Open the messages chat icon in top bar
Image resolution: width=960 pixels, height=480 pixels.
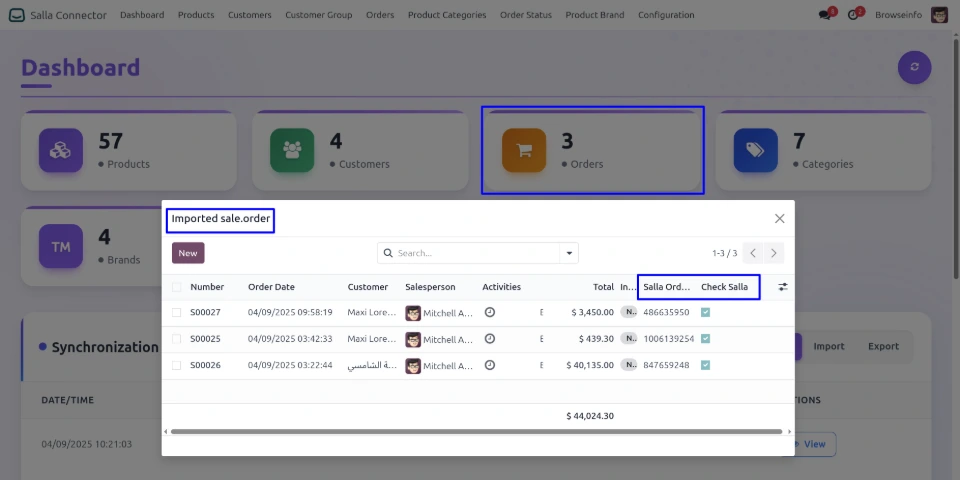825,15
